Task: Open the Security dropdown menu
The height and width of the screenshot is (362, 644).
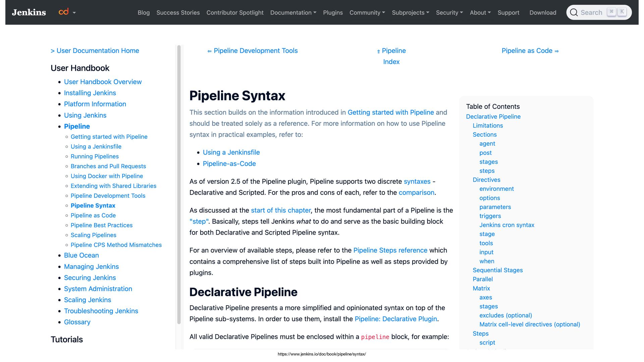Action: point(449,12)
